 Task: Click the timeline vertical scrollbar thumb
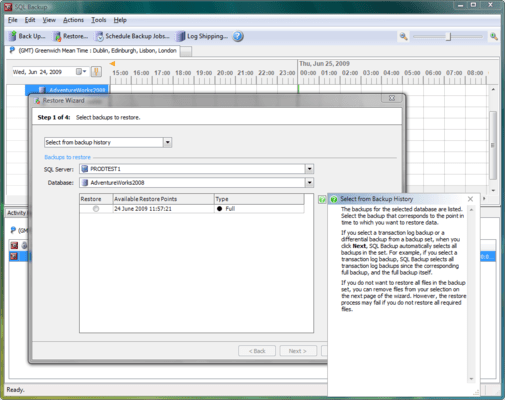(x=493, y=145)
